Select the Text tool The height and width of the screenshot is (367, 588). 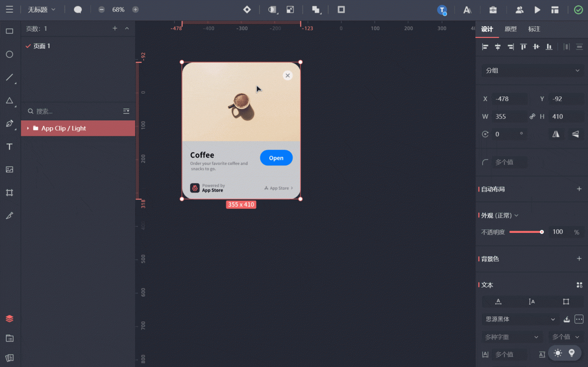click(x=9, y=147)
